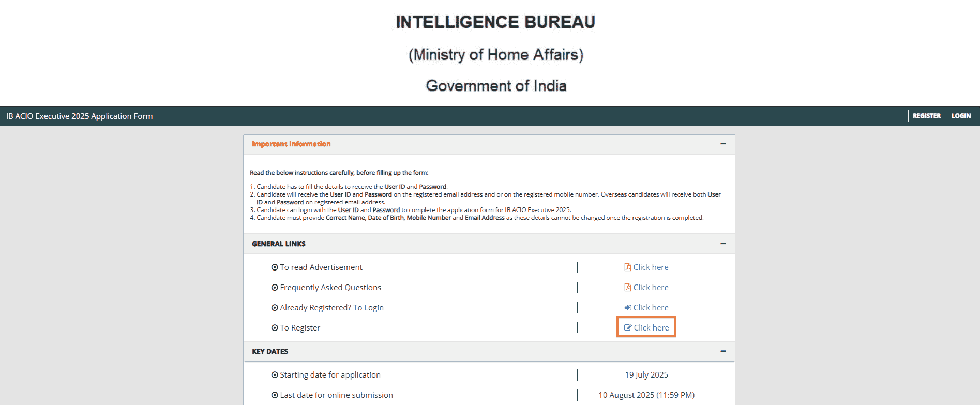Click bullet icon before To Register
The width and height of the screenshot is (980, 405).
pos(275,328)
